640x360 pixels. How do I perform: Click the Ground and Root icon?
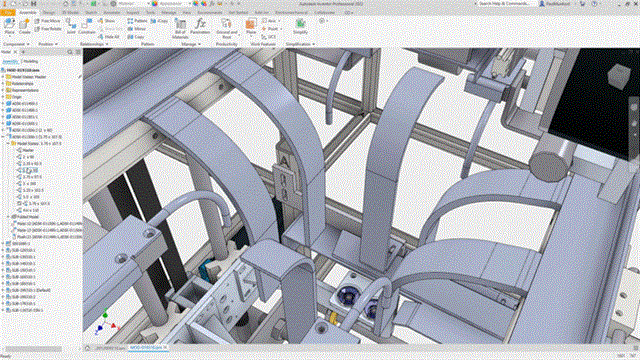tap(227, 29)
